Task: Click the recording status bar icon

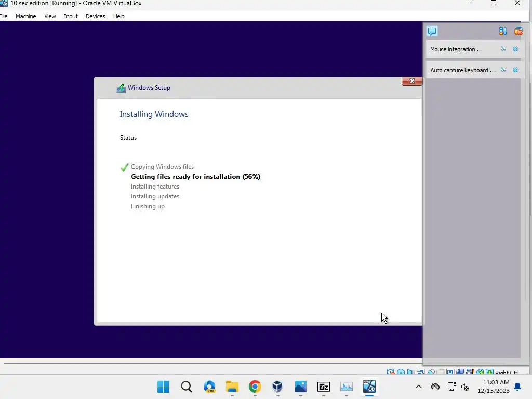Action: [460, 372]
